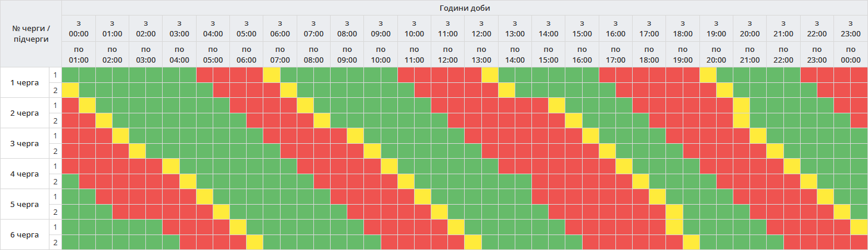The width and height of the screenshot is (868, 250).
Task: Click the "з 12:00" hour column header
Action: (481, 28)
